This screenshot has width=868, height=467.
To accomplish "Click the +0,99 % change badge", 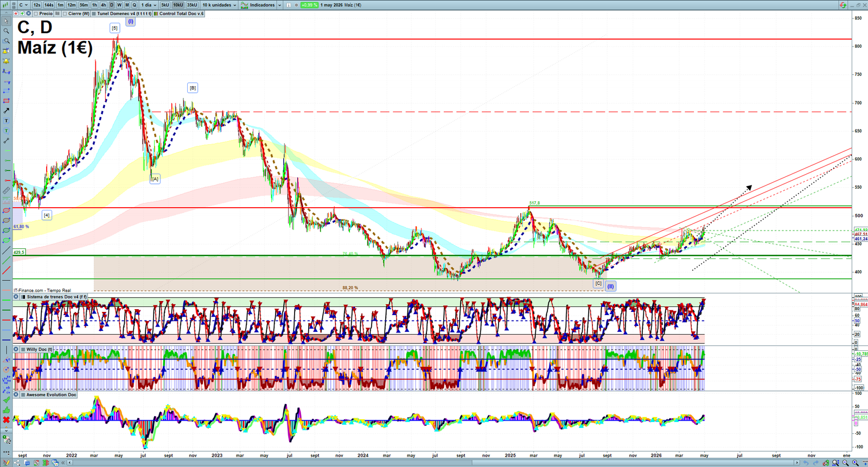I will (x=309, y=5).
